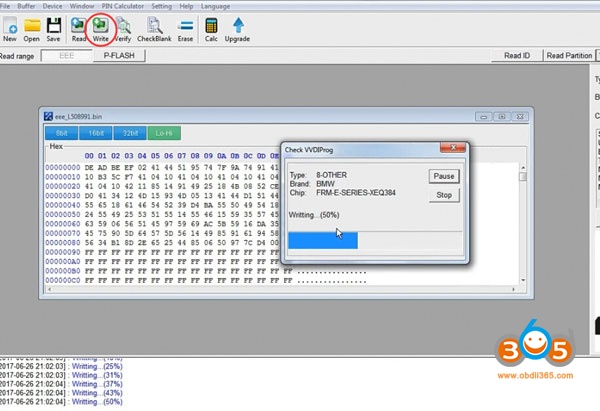
Task: Open the Buffer menu
Action: [26, 6]
